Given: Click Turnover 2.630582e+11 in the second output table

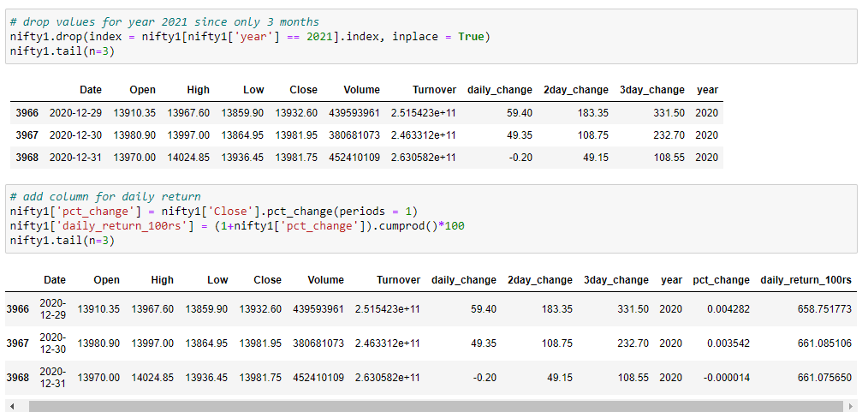Looking at the screenshot, I should (x=388, y=378).
